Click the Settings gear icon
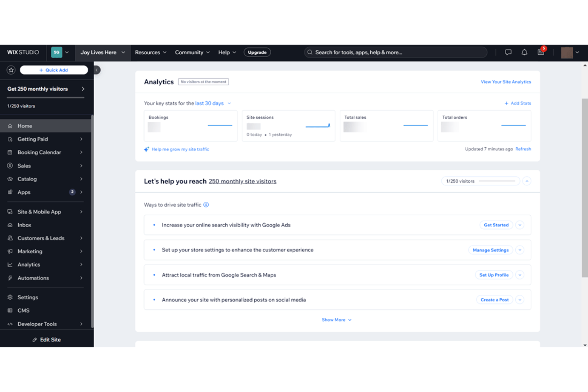 pyautogui.click(x=10, y=297)
